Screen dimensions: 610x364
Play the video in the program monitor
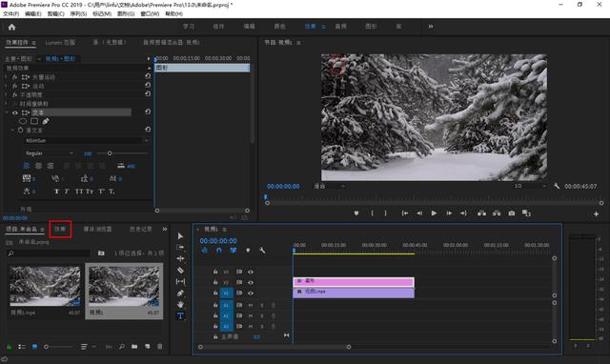point(434,213)
